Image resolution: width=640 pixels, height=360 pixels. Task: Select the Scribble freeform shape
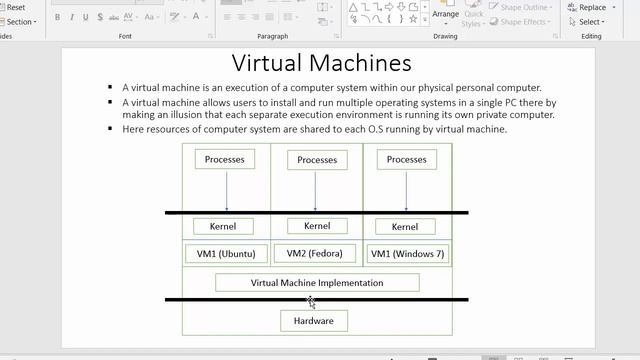353,19
